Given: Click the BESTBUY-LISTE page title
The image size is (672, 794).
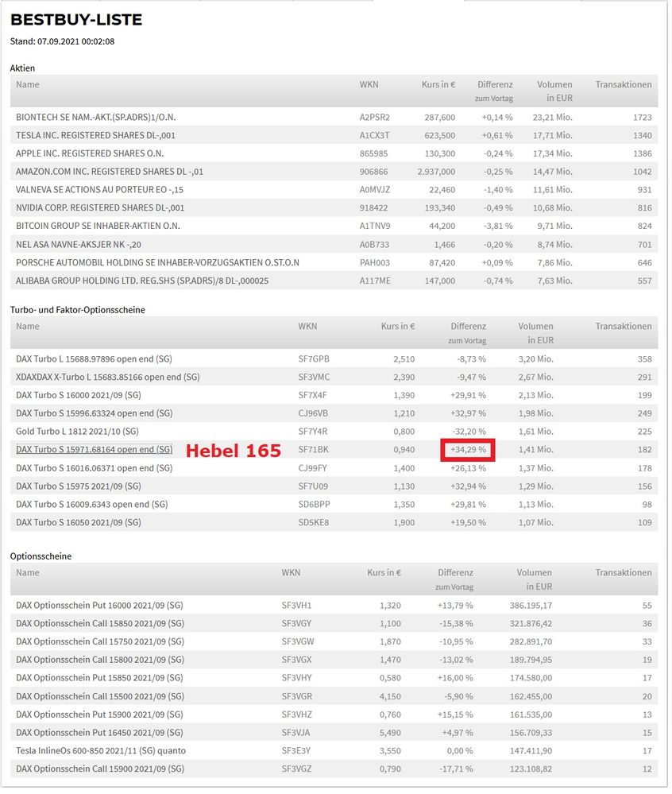Looking at the screenshot, I should point(76,20).
